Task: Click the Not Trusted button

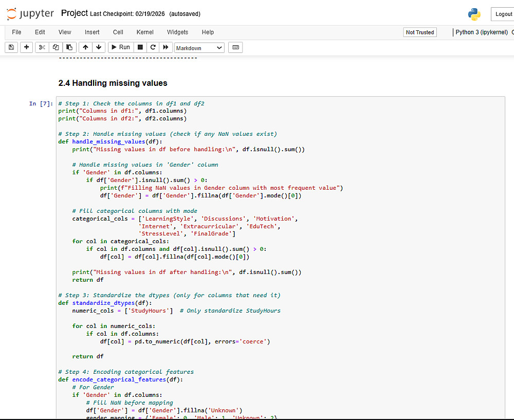Action: (419, 32)
